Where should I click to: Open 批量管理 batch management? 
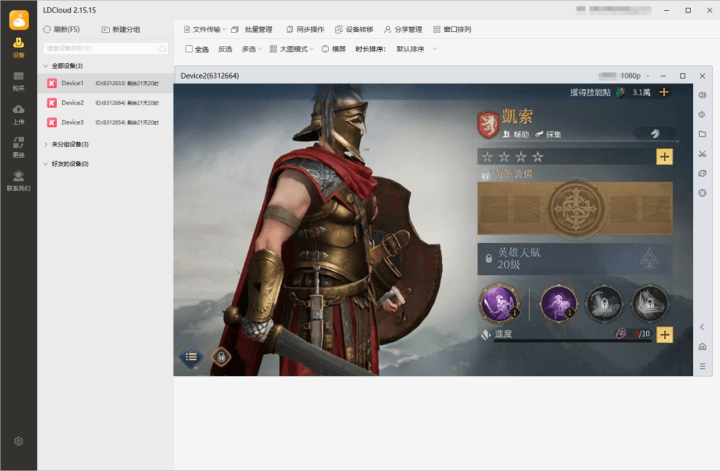(x=252, y=29)
